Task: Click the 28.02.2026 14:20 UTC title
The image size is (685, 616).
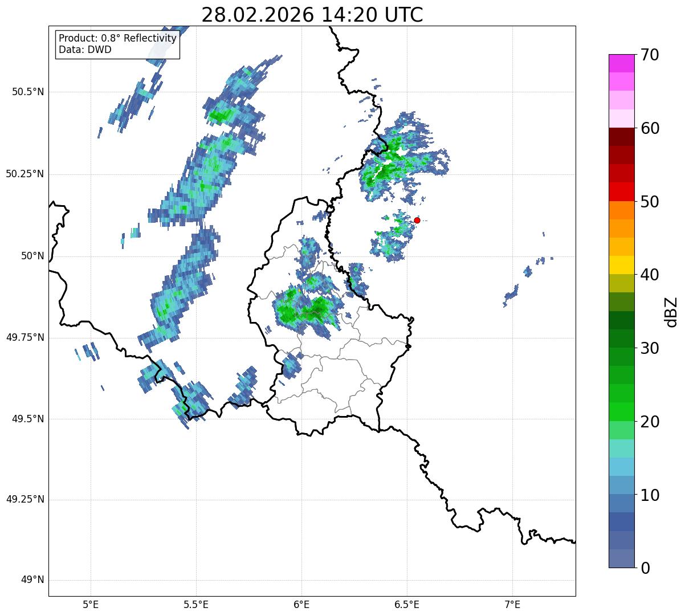Action: pyautogui.click(x=312, y=14)
